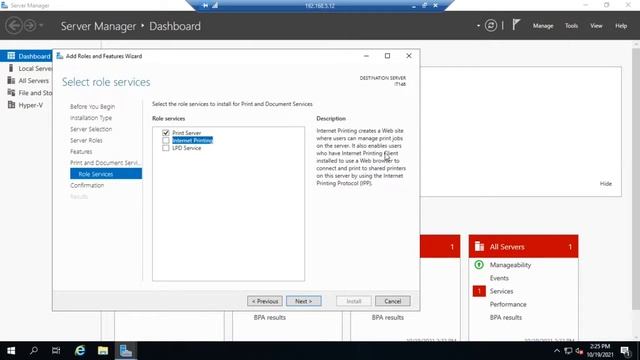Proceed with the Next button
Screen dimensions: 640x360
(x=304, y=301)
